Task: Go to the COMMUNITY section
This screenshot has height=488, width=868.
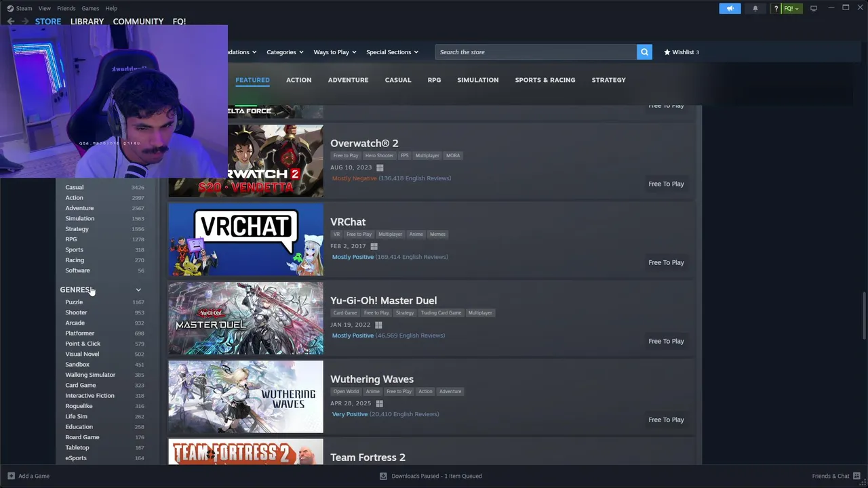Action: (138, 22)
